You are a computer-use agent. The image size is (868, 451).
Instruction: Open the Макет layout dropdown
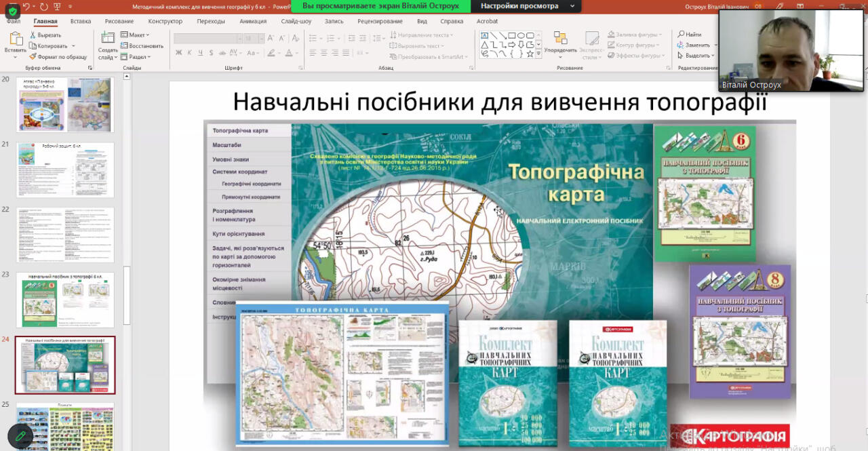(136, 35)
